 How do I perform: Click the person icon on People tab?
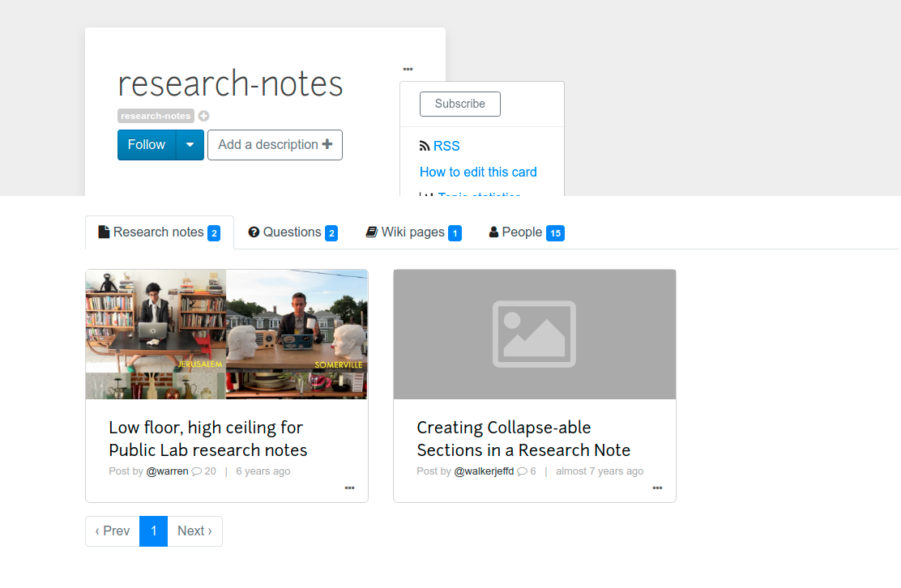point(493,232)
